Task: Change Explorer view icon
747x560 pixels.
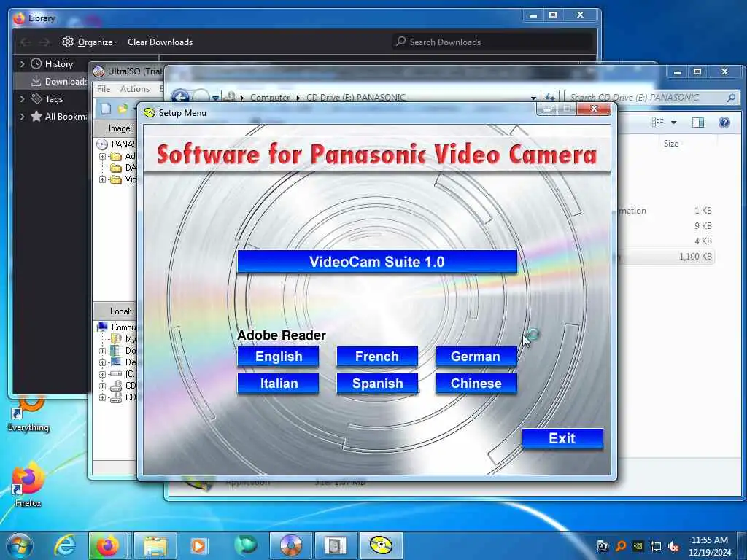Action: tap(657, 122)
